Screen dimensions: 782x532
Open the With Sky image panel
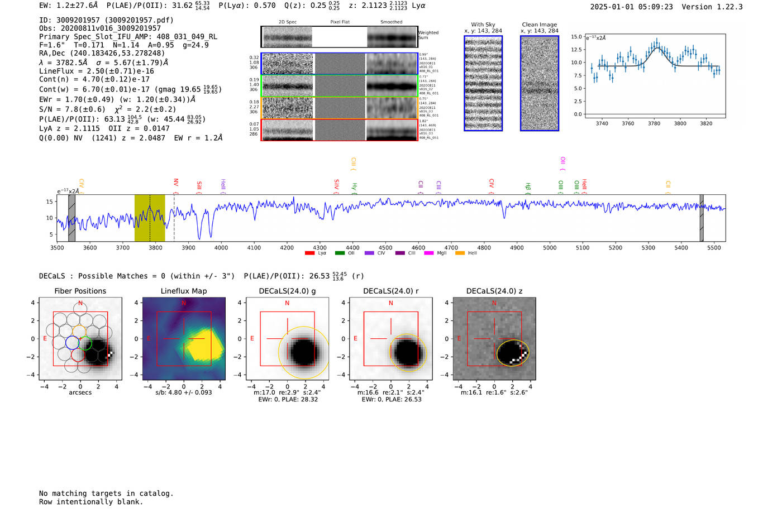483,83
